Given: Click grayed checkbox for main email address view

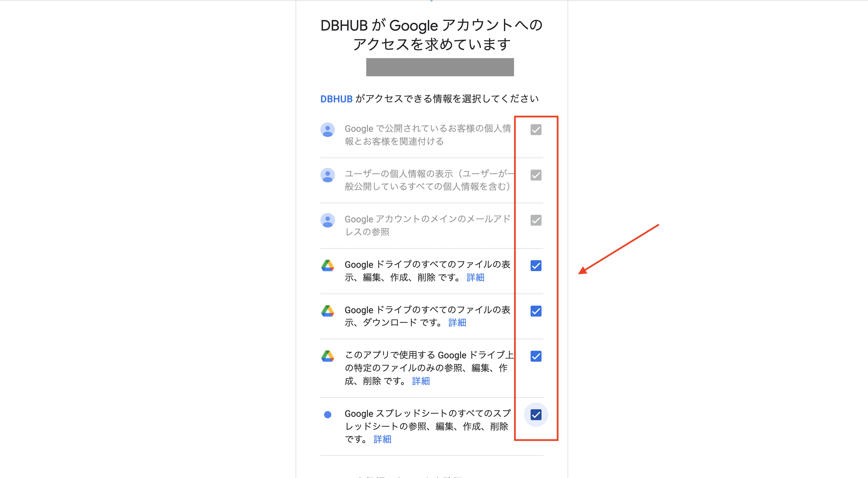Looking at the screenshot, I should pos(536,220).
